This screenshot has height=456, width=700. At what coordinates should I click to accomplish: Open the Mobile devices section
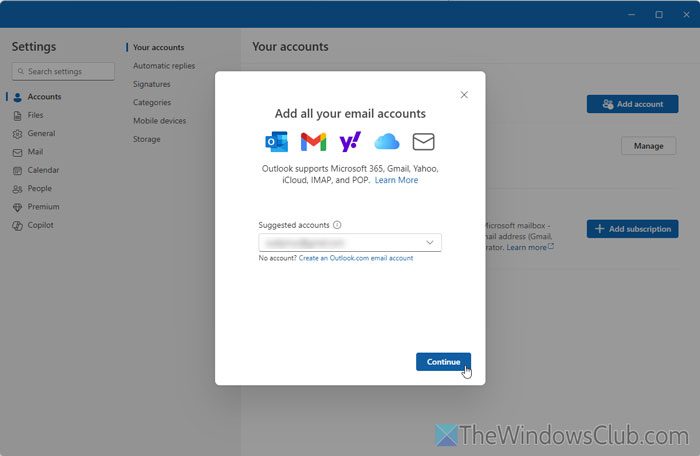click(159, 121)
